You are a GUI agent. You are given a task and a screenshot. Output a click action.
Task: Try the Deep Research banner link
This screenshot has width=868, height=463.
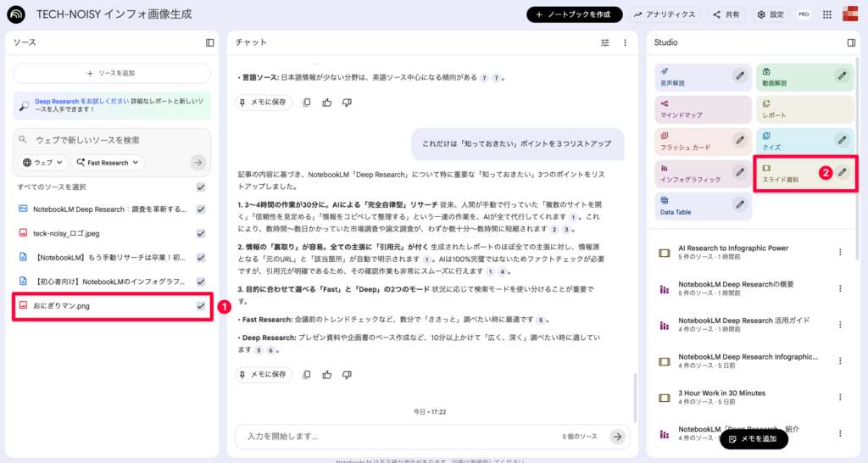82,102
